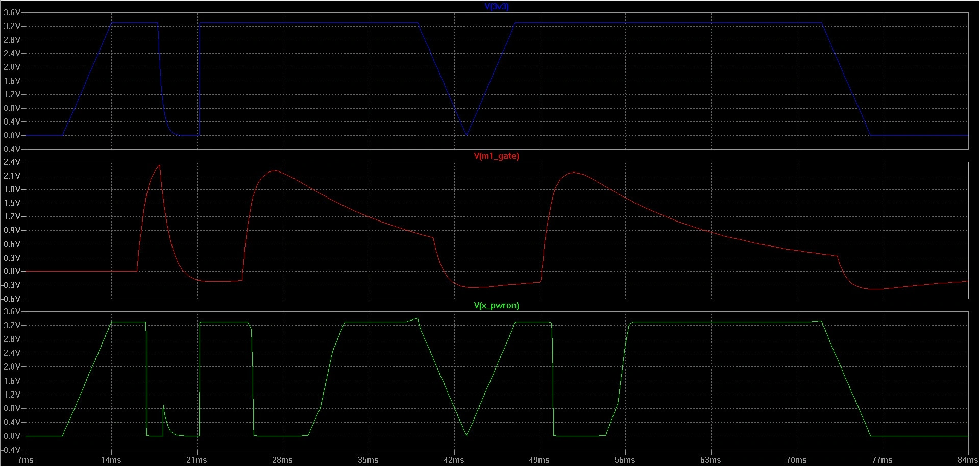Screen dimensions: 980x467
Task: Select the green V(x_pwron) trace label
Action: point(496,306)
